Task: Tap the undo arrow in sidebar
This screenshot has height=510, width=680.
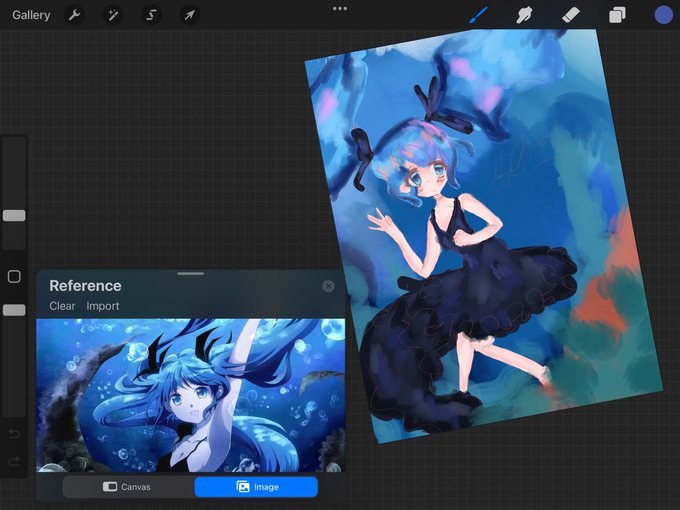Action: (14, 434)
